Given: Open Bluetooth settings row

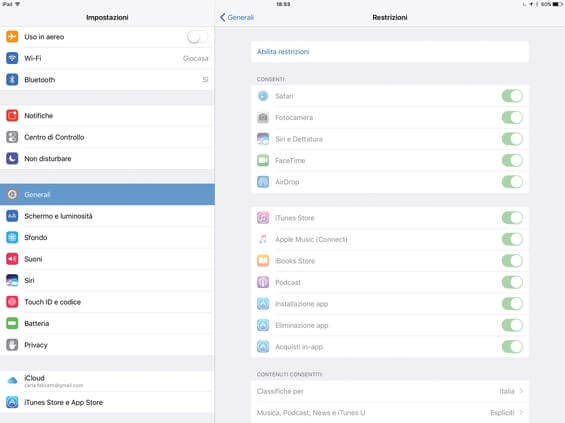Looking at the screenshot, I should pos(107,80).
